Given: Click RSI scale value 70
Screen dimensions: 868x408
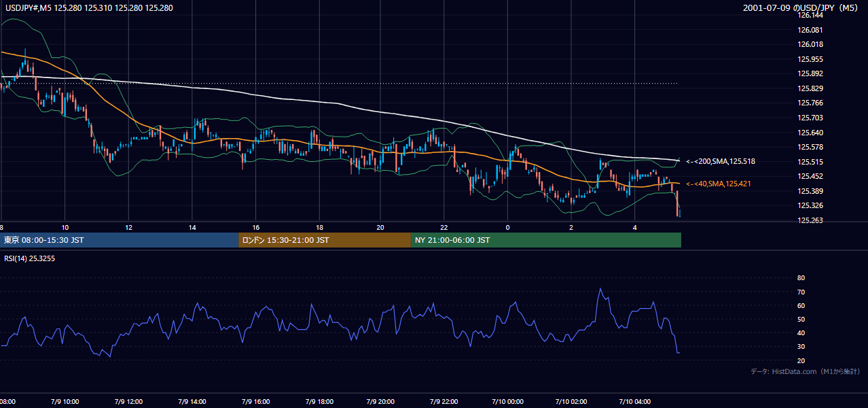Looking at the screenshot, I should 801,292.
